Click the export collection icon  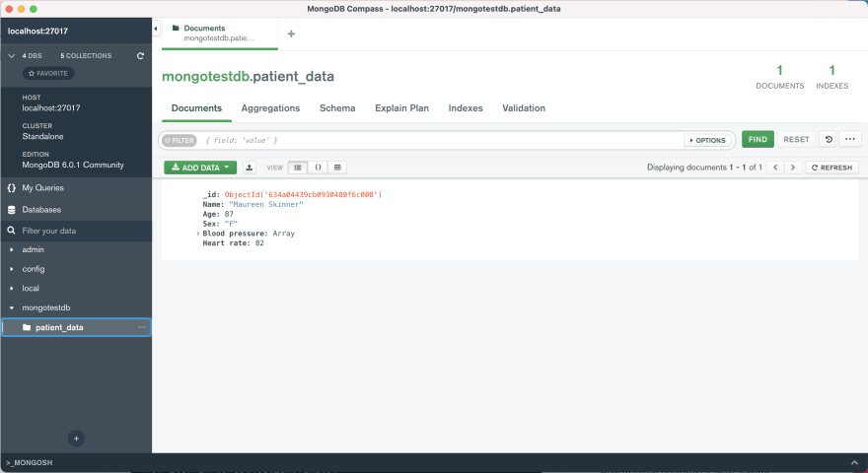250,168
